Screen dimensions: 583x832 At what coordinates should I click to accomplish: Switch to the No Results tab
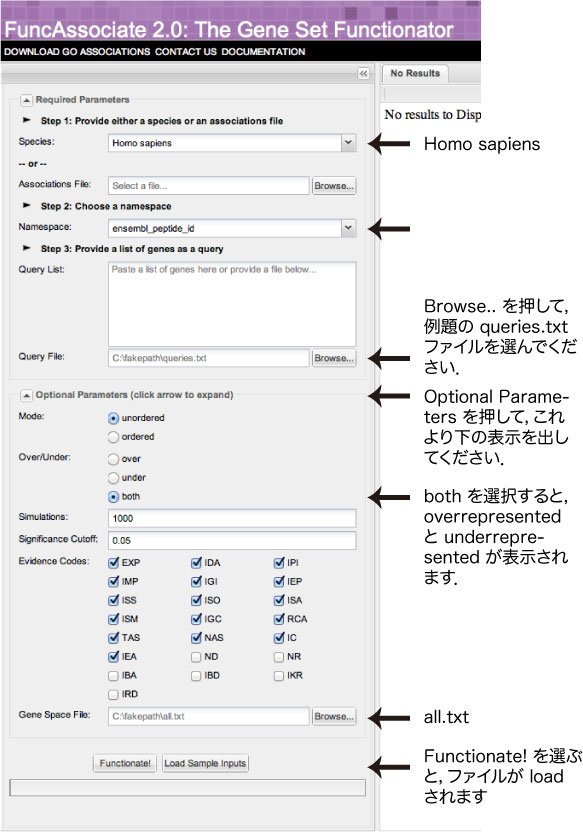point(415,73)
